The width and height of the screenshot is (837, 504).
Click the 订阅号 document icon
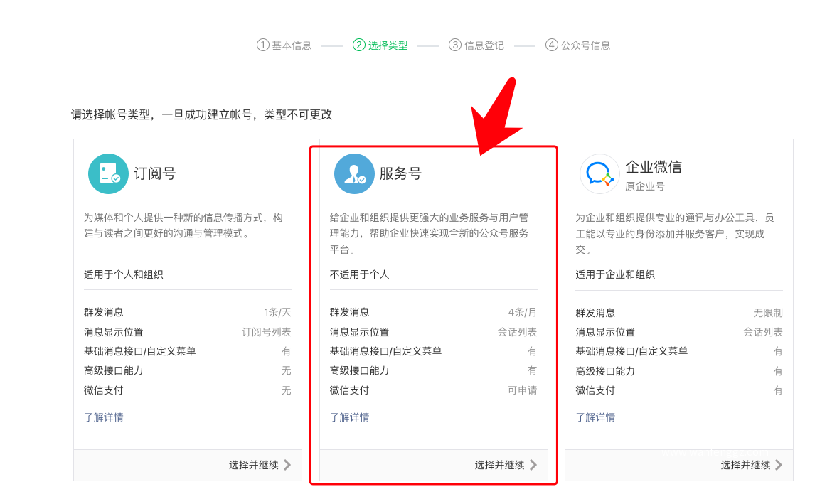108,173
